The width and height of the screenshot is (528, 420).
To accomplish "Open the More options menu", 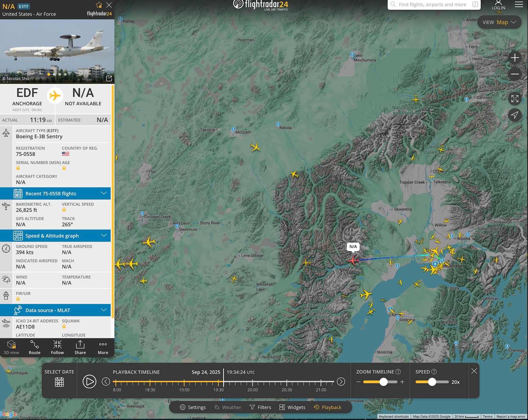I will (103, 348).
